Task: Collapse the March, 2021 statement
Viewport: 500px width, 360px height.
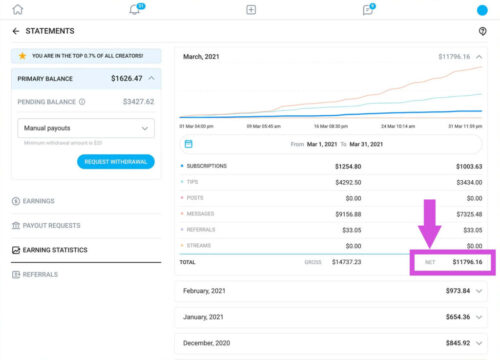Action: pyautogui.click(x=479, y=57)
